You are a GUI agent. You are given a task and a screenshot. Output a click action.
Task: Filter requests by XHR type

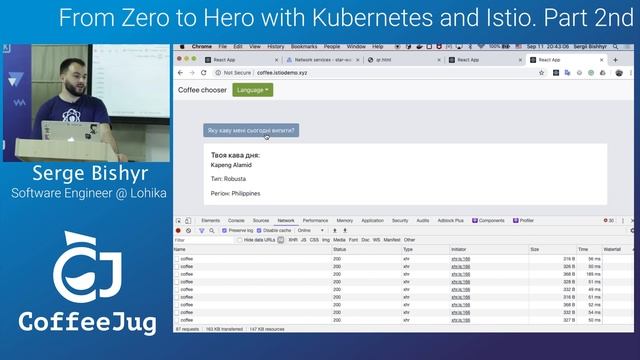(x=293, y=240)
